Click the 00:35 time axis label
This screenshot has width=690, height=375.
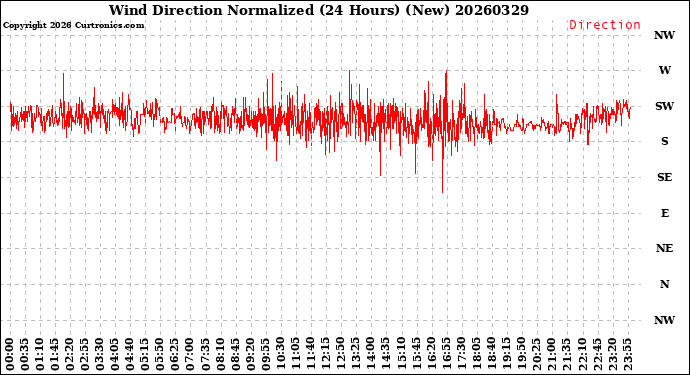point(25,354)
